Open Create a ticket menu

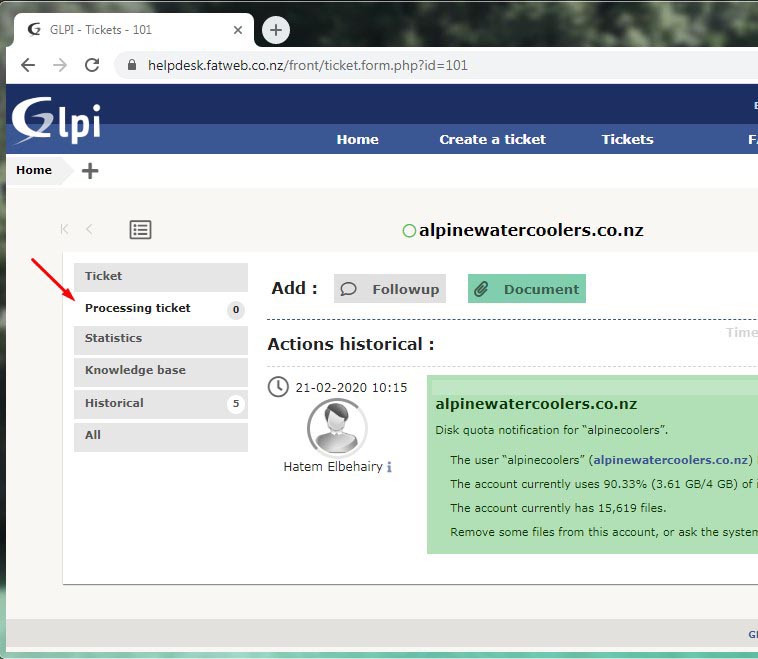coord(492,139)
